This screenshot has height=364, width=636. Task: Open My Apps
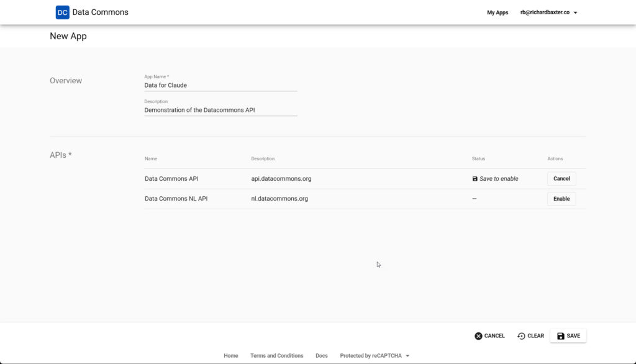pos(497,12)
